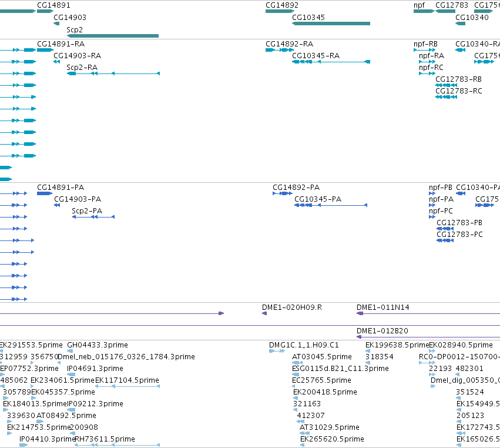Image resolution: width=500 pixels, height=448 pixels.
Task: Click the IP04410.3prime EST label
Action: click(47, 439)
